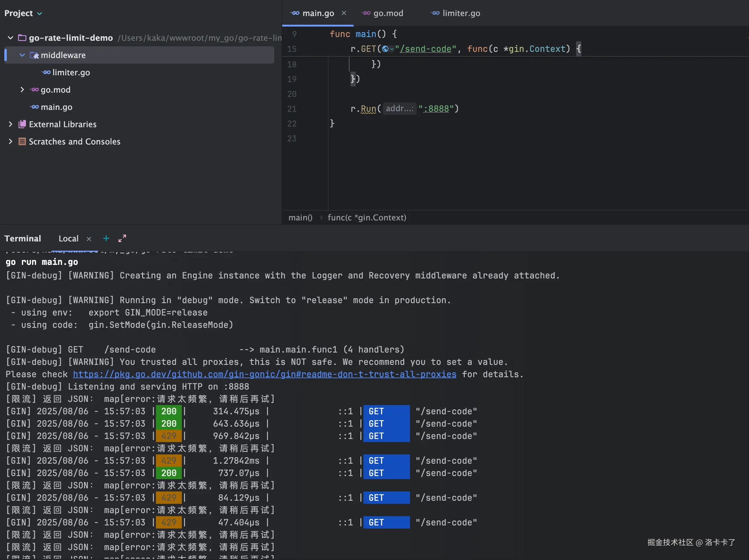Collapse the middleware folder
The image size is (749, 560).
pos(22,55)
